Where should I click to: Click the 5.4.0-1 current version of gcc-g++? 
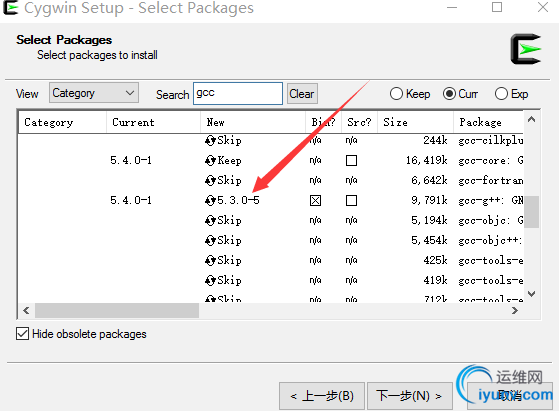point(131,201)
